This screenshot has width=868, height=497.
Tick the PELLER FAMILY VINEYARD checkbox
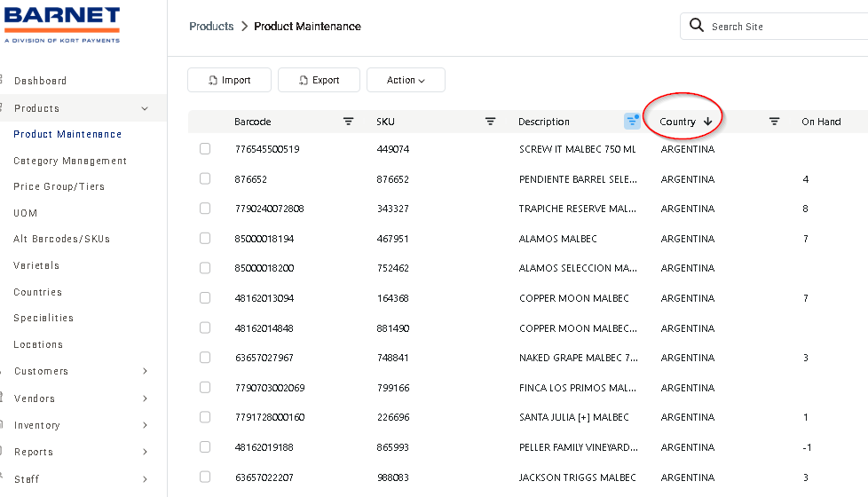[x=205, y=446]
